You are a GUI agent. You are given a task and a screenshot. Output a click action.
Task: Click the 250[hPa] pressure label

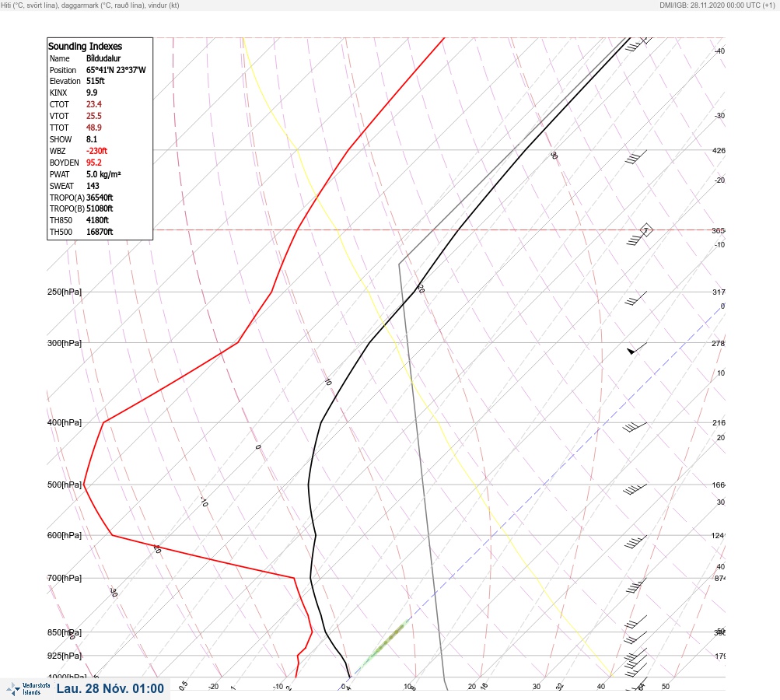click(65, 292)
